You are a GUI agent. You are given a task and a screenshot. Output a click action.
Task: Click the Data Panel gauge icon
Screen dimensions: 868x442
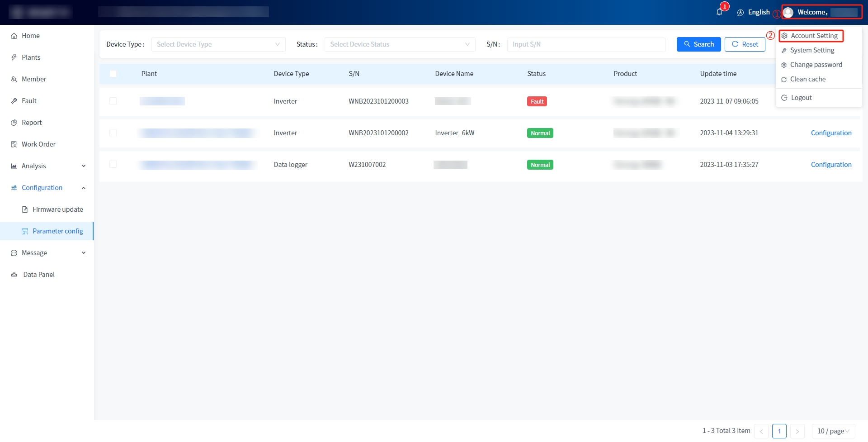[14, 275]
